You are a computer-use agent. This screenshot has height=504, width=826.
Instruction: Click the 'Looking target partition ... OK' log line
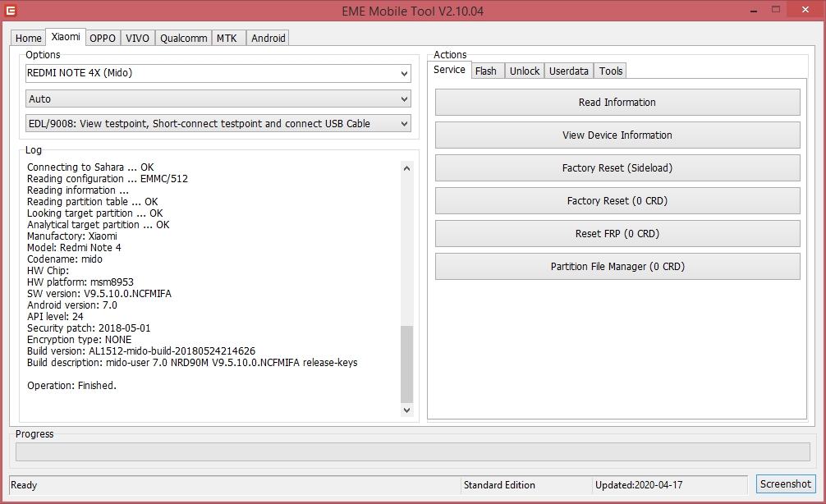[x=94, y=213]
